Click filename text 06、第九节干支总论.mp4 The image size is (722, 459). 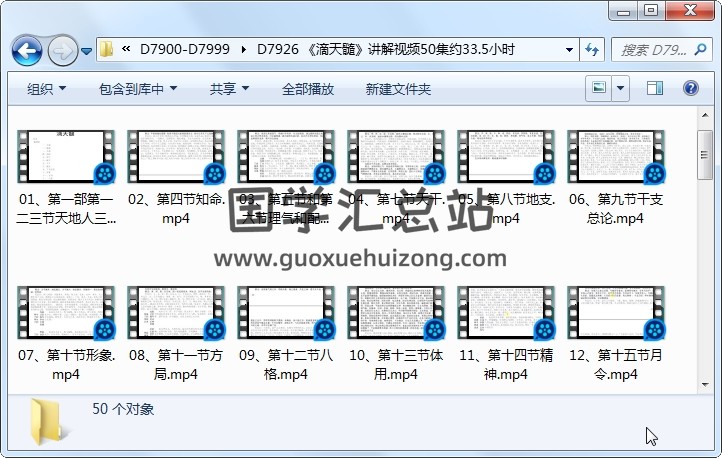point(616,209)
